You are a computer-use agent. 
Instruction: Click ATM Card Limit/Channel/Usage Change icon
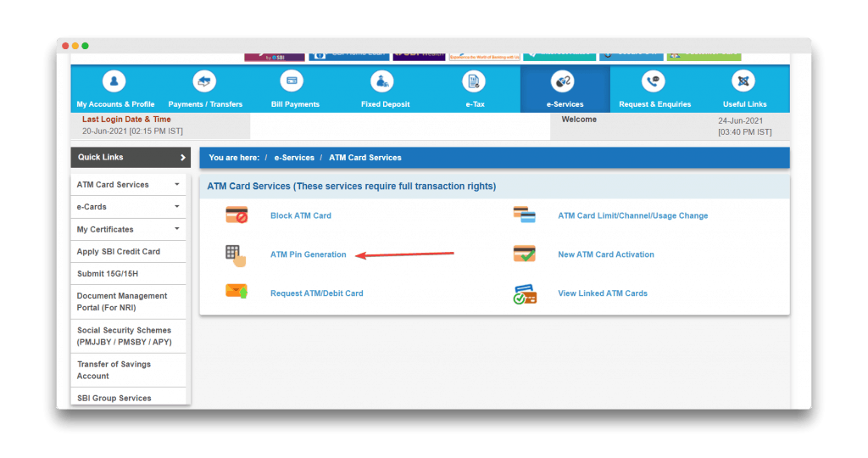point(524,215)
